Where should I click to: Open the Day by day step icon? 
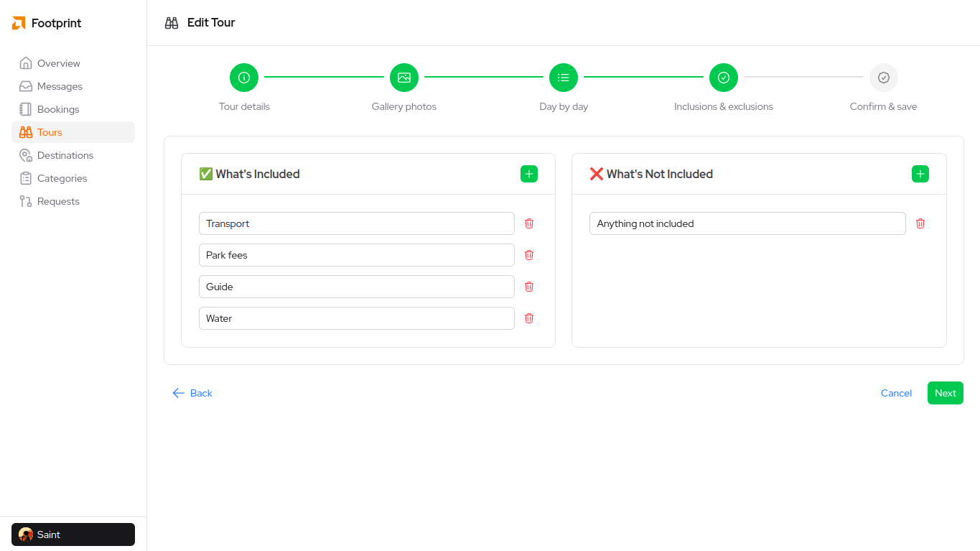pos(564,78)
